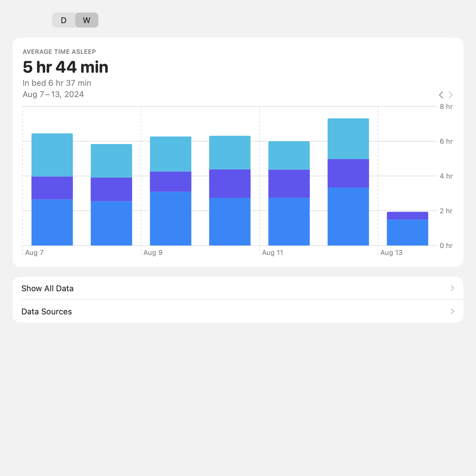The height and width of the screenshot is (476, 476).
Task: Open Data Sources
Action: click(238, 311)
